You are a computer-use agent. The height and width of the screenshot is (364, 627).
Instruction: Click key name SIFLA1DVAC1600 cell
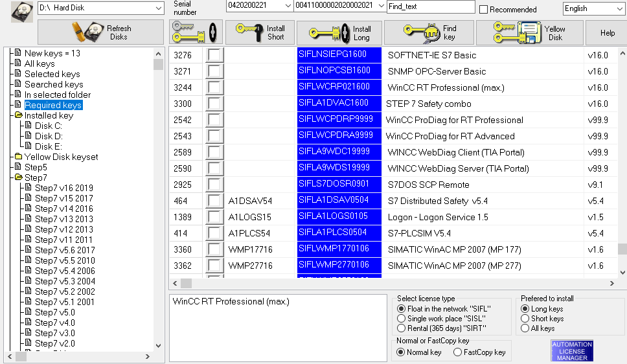pyautogui.click(x=339, y=104)
